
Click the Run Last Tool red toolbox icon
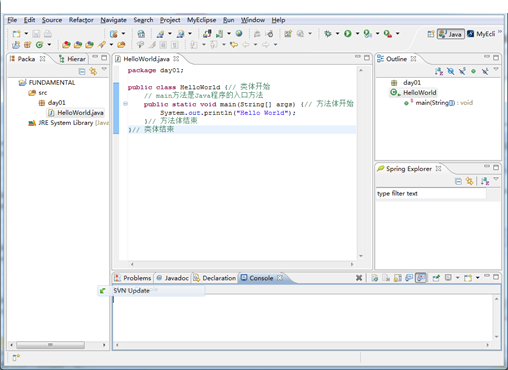pos(388,34)
